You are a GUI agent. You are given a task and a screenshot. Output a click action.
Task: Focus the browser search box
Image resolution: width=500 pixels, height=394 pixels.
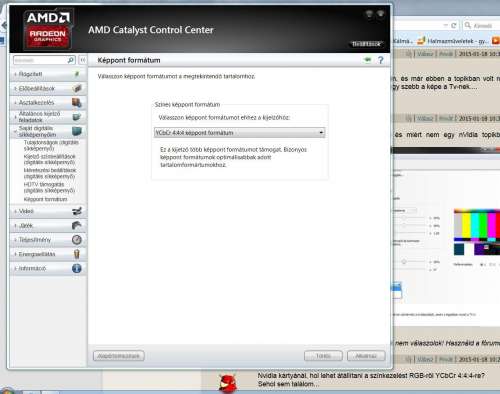482,26
